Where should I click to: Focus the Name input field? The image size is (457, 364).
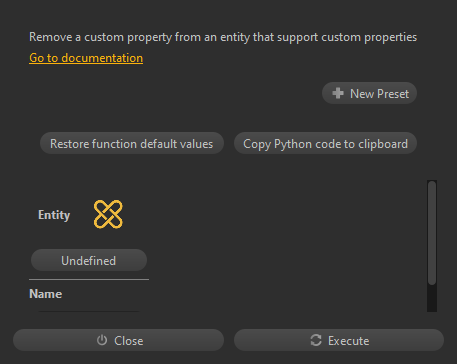tap(89, 311)
